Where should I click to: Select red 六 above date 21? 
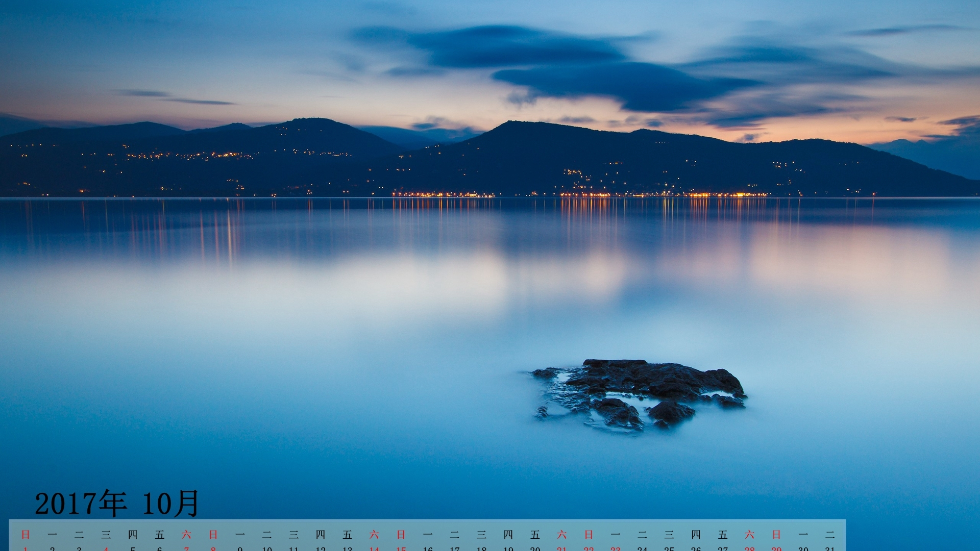click(562, 534)
